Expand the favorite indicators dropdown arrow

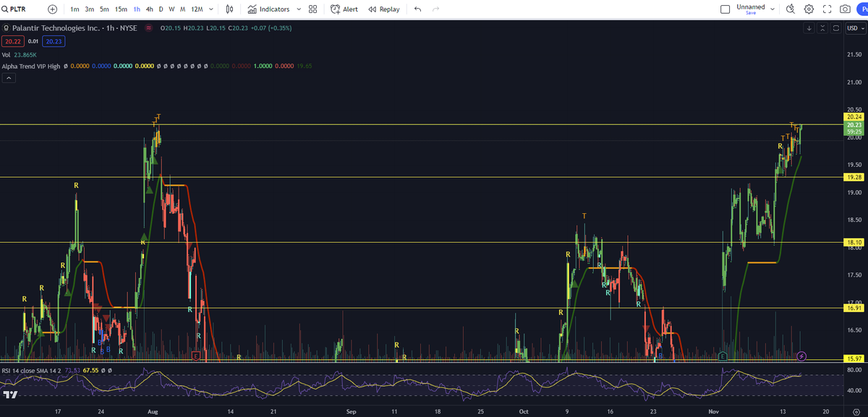297,9
